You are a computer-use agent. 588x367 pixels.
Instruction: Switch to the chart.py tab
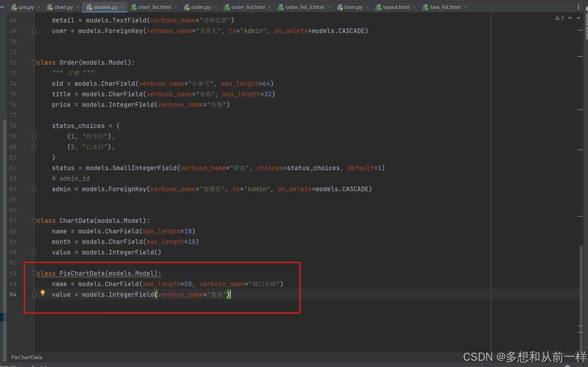click(x=63, y=7)
